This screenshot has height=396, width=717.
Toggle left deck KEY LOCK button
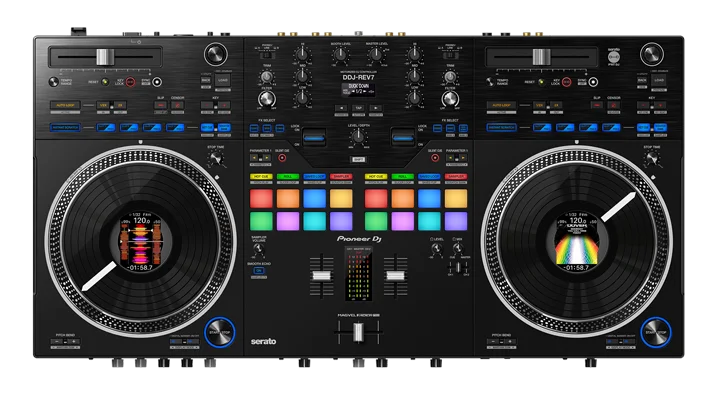pyautogui.click(x=130, y=82)
